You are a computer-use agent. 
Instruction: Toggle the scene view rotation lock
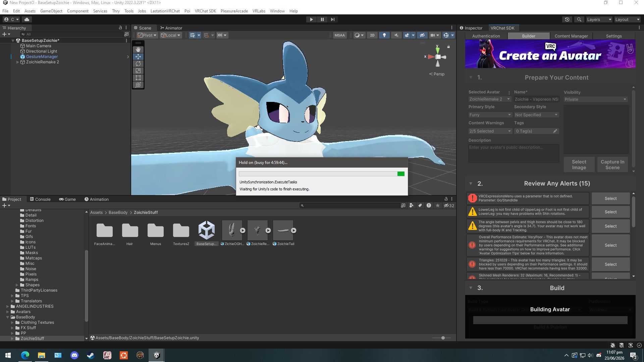(x=448, y=47)
